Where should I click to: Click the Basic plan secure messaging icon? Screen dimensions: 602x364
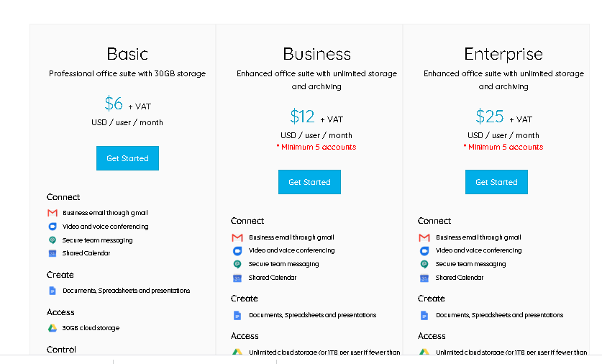point(53,240)
